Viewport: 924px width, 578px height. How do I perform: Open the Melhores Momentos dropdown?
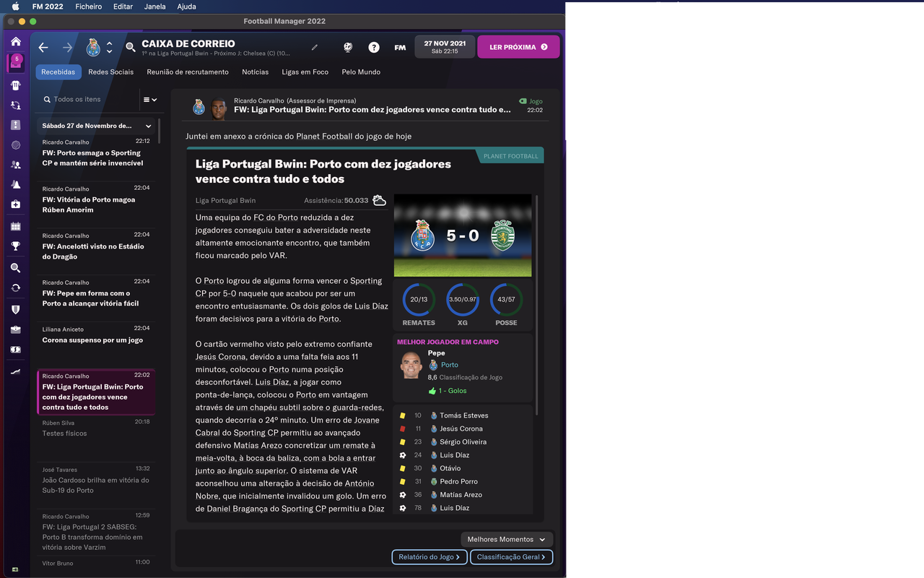click(507, 540)
